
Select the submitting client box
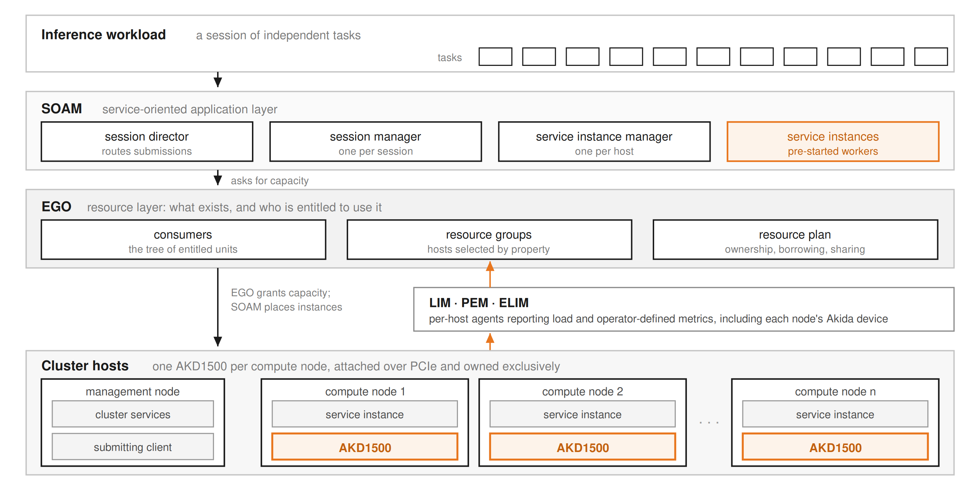133,447
